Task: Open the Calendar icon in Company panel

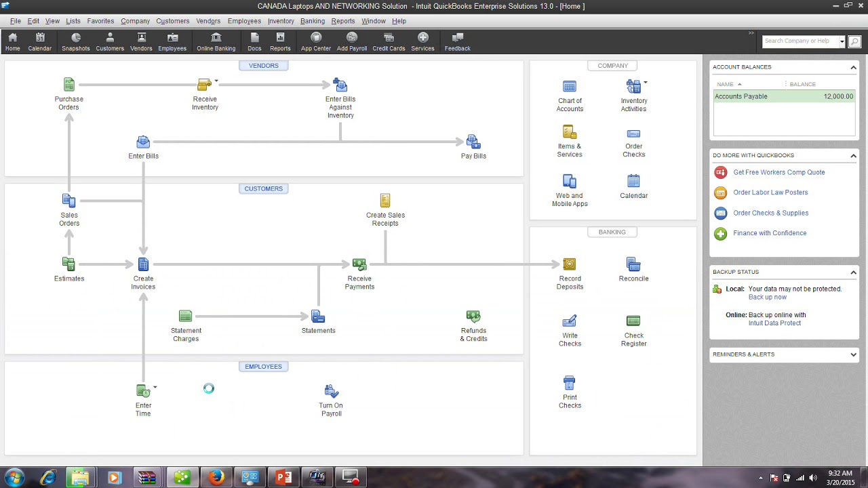Action: pos(633,182)
